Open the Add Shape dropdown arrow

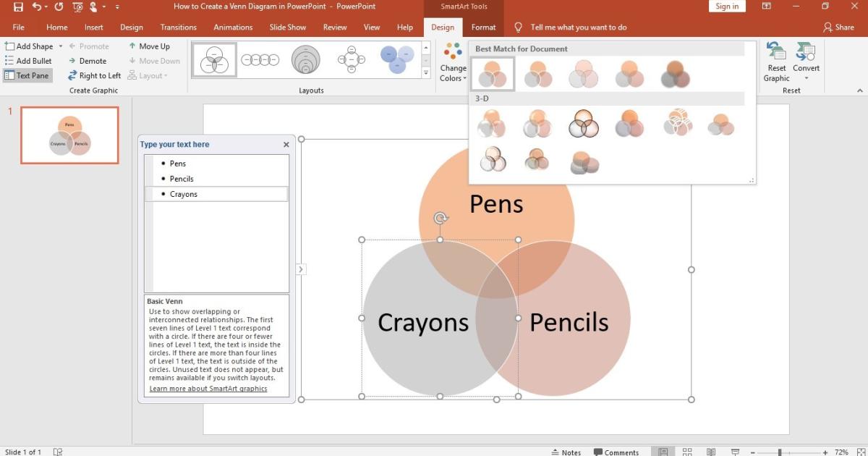pos(61,46)
